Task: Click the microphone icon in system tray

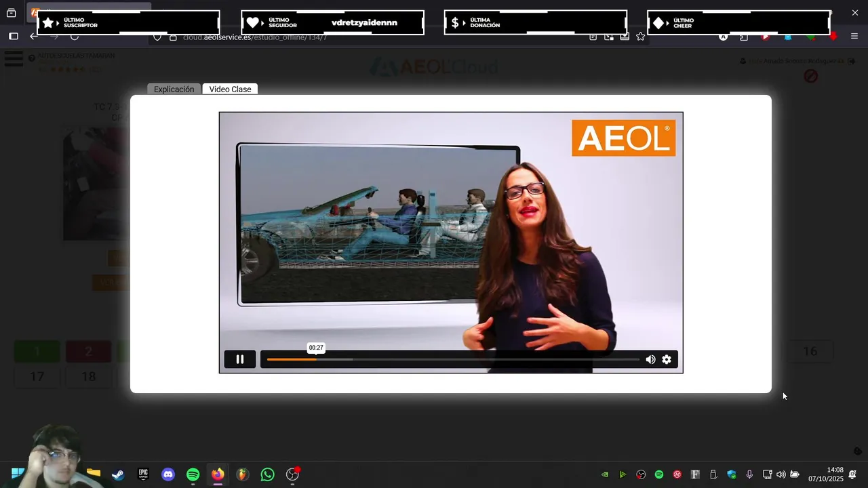Action: [749, 474]
